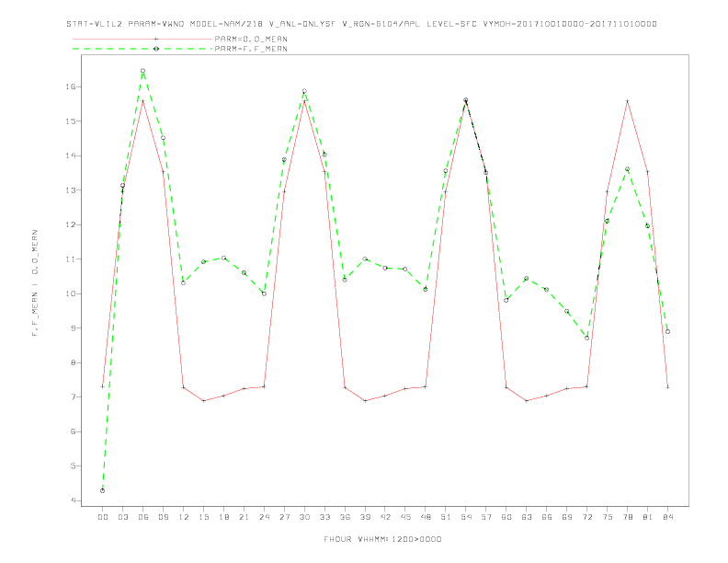Select red O.O_MEAN peak marker at hour 78
The height and width of the screenshot is (563, 728).
[627, 101]
